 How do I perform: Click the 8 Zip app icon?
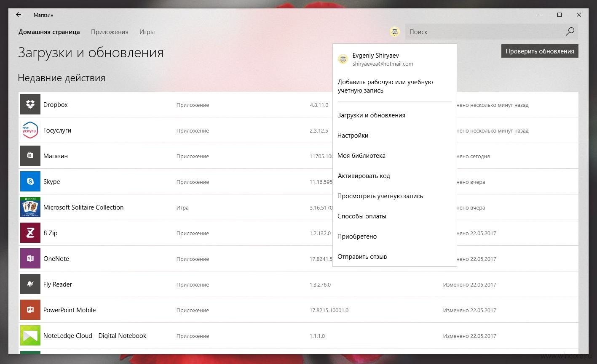pyautogui.click(x=30, y=233)
